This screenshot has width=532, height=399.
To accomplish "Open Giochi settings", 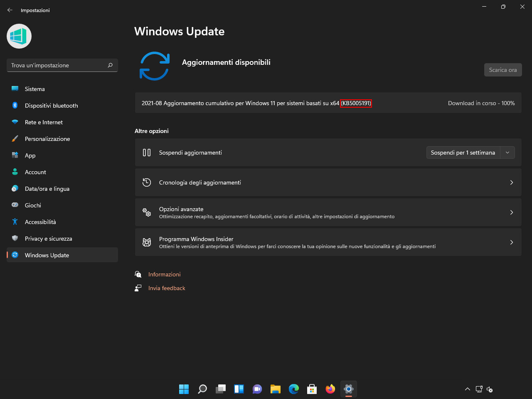I will coord(62,205).
